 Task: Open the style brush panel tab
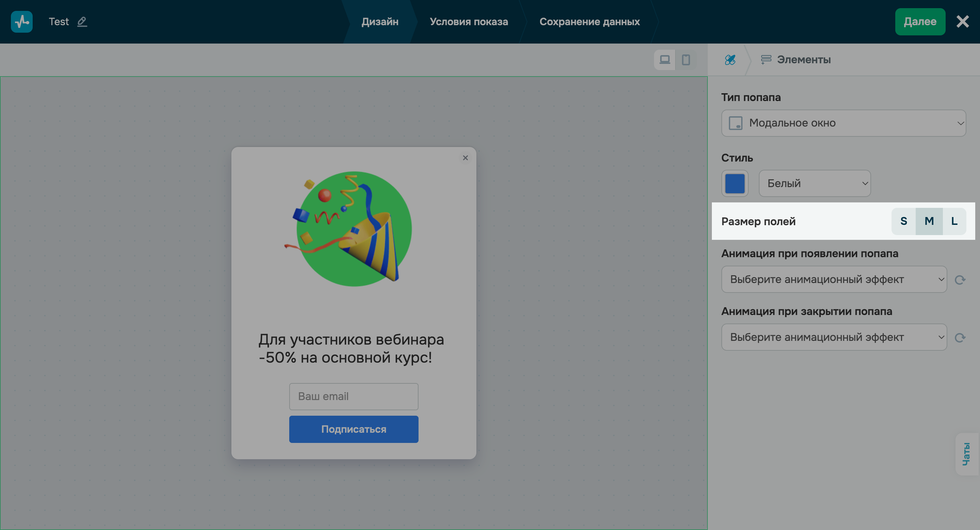tap(729, 60)
